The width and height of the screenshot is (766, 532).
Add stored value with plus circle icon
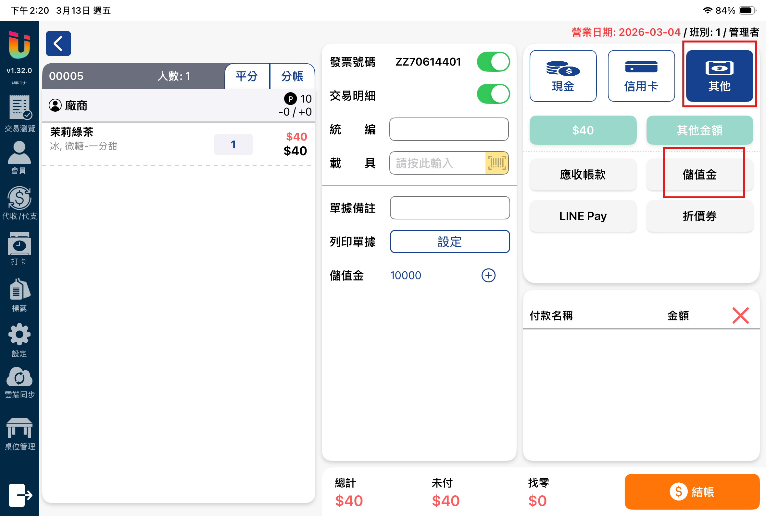coord(488,275)
